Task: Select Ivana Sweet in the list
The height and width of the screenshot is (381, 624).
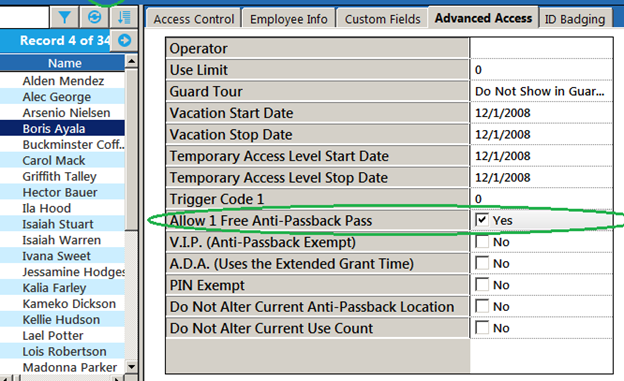Action: point(62,256)
